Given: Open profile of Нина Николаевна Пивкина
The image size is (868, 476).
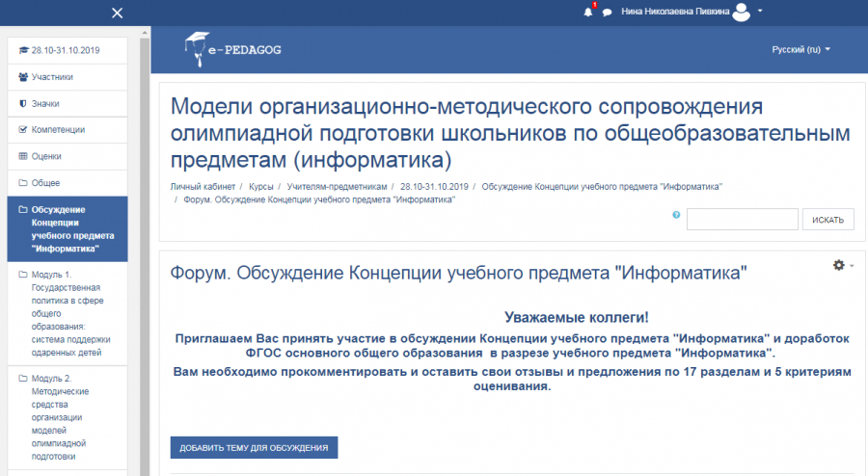Looking at the screenshot, I should coord(675,12).
